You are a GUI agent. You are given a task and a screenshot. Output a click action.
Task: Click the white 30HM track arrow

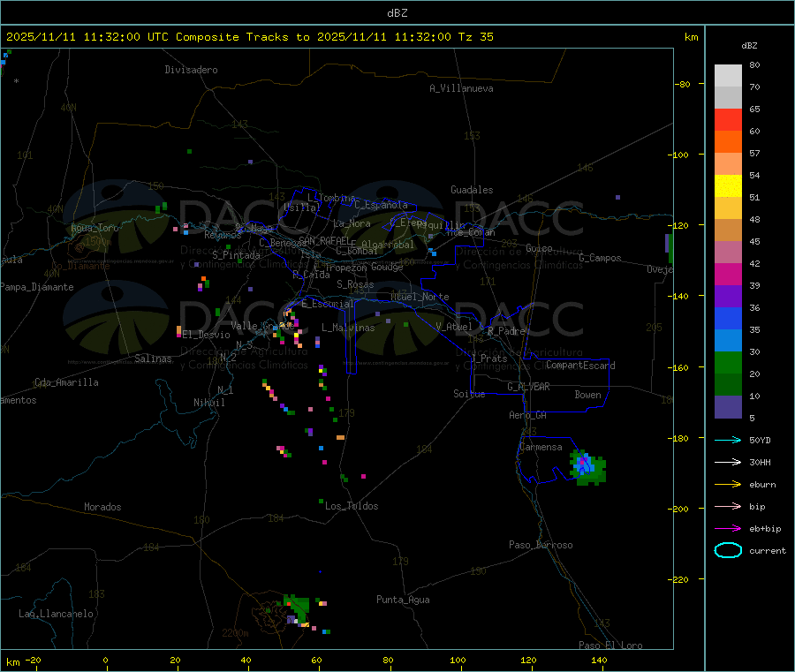pyautogui.click(x=728, y=462)
